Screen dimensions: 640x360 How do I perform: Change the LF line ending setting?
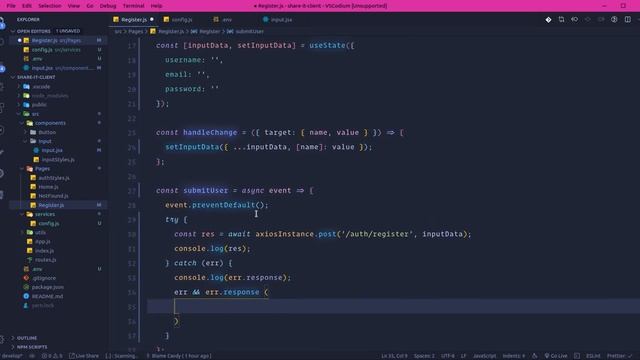[x=464, y=356]
